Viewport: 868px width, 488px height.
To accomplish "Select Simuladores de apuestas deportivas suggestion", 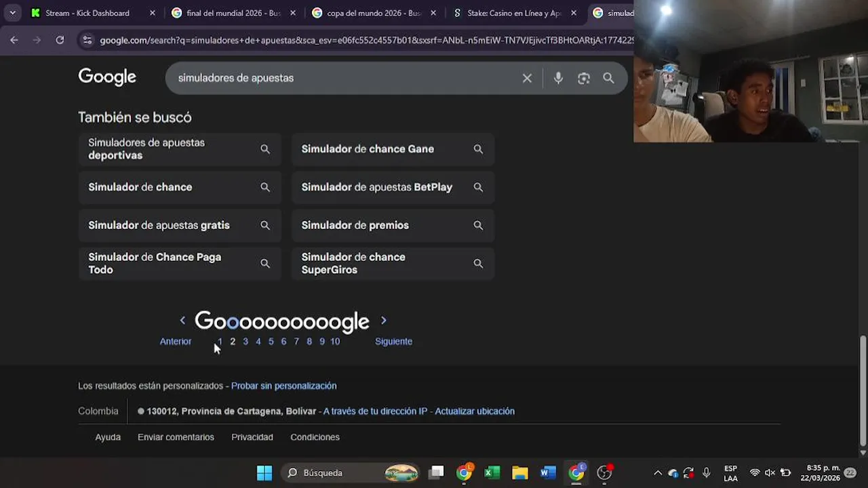I will [180, 149].
